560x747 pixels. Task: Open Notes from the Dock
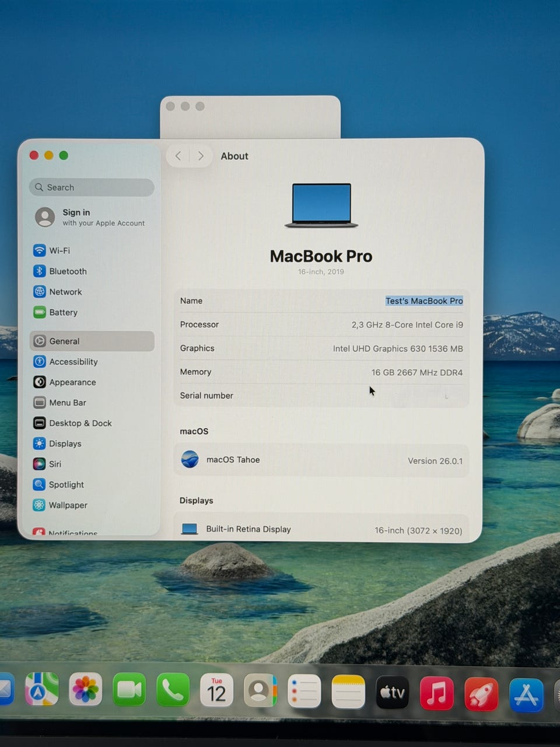pos(348,692)
